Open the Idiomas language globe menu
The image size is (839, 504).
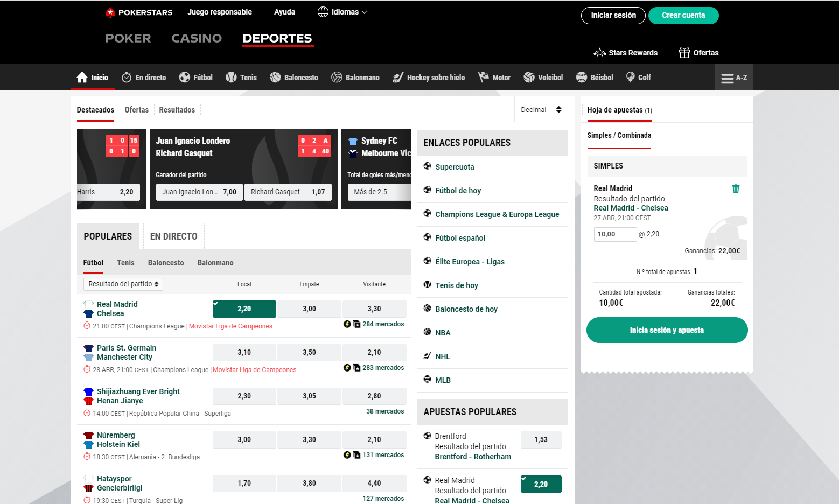342,12
